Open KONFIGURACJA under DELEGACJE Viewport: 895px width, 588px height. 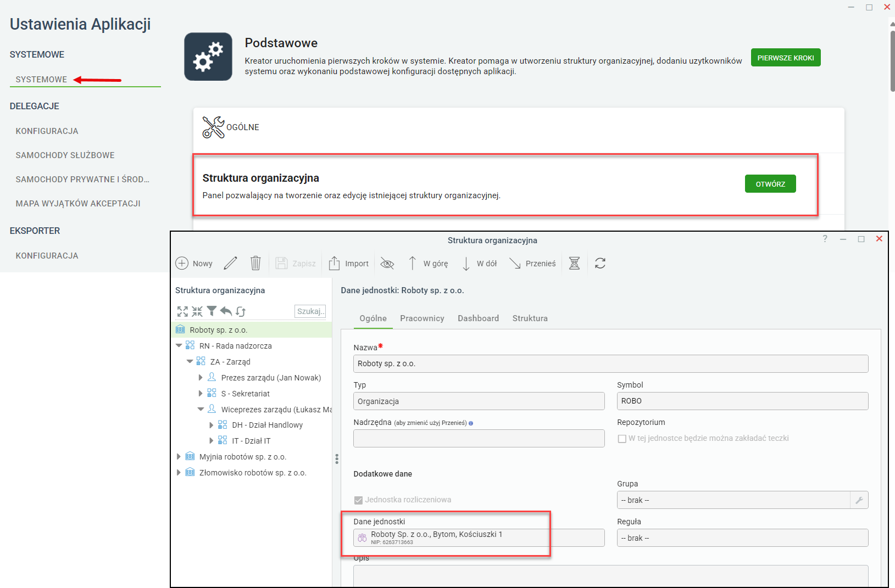click(x=47, y=131)
